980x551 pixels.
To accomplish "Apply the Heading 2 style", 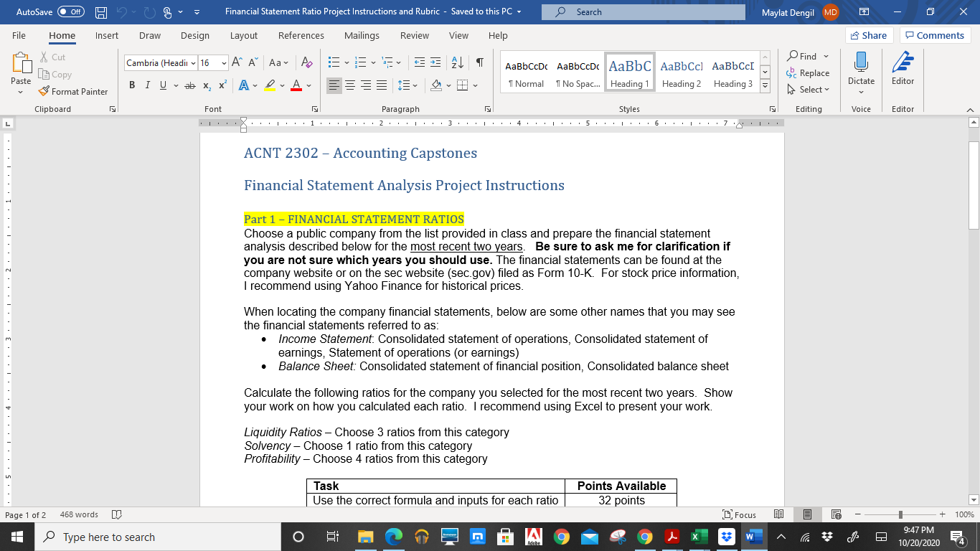I will point(680,71).
